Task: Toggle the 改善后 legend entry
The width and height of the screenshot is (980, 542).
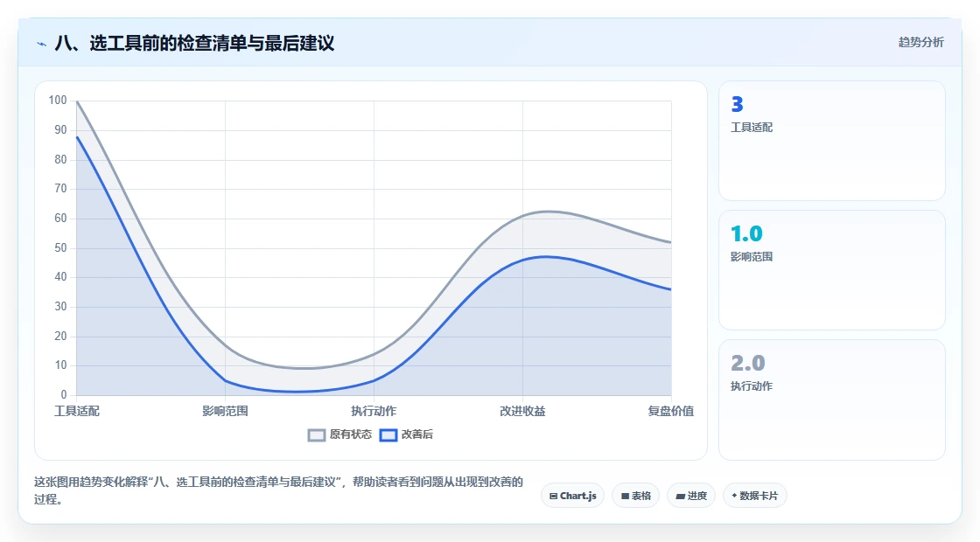Action: (406, 434)
